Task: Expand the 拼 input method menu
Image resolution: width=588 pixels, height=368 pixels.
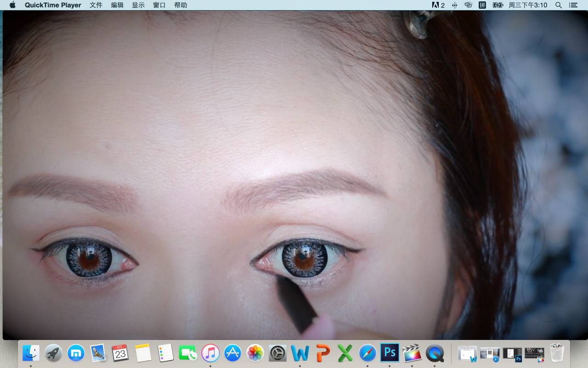Action: click(482, 5)
